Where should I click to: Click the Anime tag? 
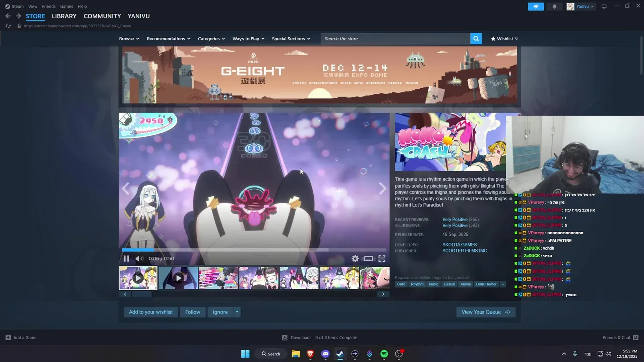[466, 284]
